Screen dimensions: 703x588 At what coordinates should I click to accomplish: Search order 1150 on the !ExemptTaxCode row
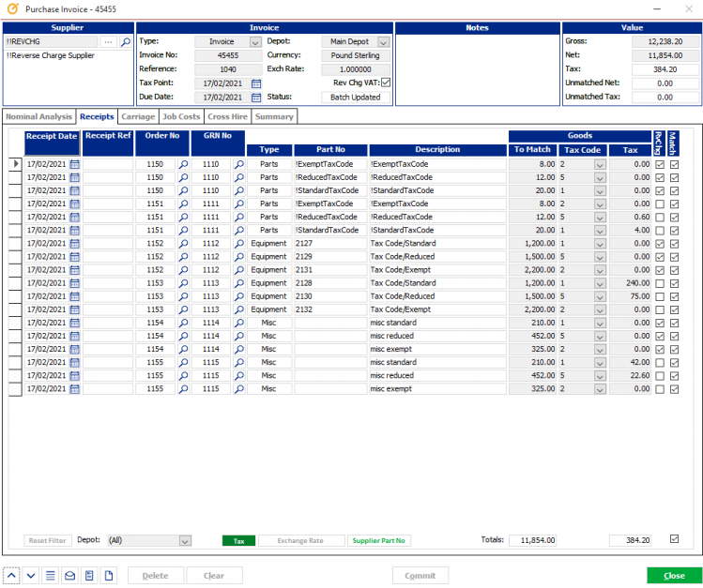coord(183,164)
